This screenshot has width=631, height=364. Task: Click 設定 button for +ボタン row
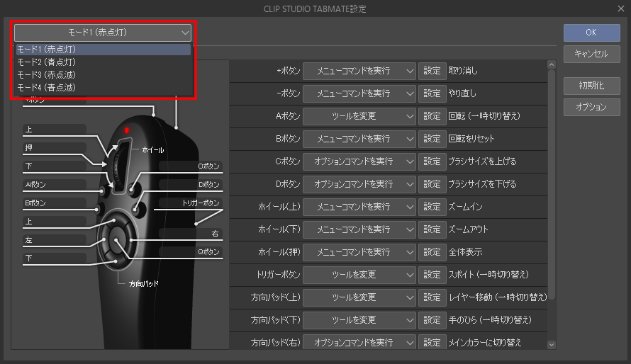pos(432,71)
